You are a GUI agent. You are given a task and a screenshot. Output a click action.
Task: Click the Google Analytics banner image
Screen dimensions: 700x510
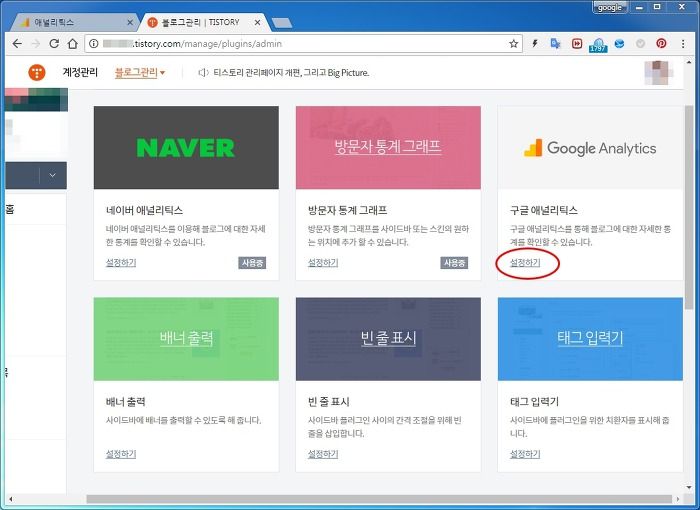[590, 147]
